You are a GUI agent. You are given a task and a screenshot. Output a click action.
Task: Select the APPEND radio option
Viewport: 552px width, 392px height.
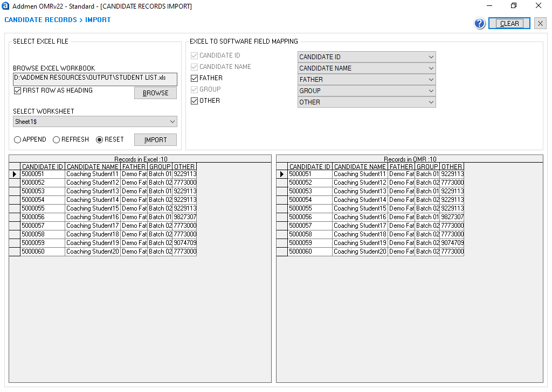click(x=18, y=140)
